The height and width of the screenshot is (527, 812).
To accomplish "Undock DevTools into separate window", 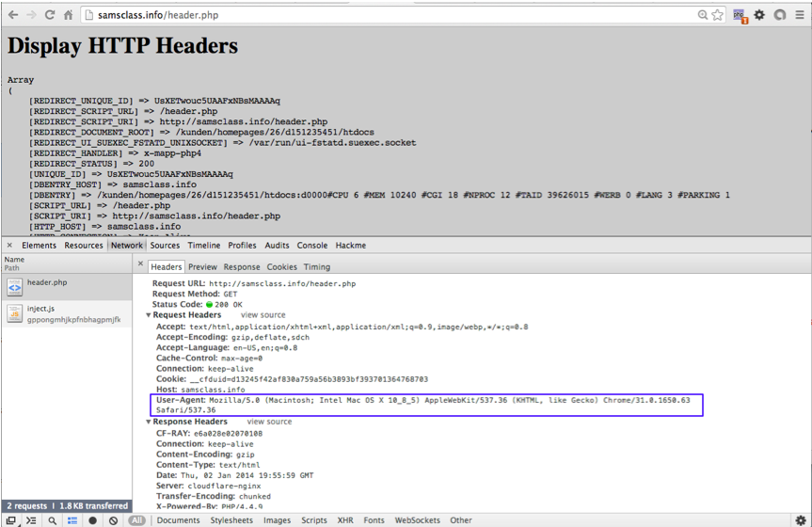I will (x=10, y=520).
